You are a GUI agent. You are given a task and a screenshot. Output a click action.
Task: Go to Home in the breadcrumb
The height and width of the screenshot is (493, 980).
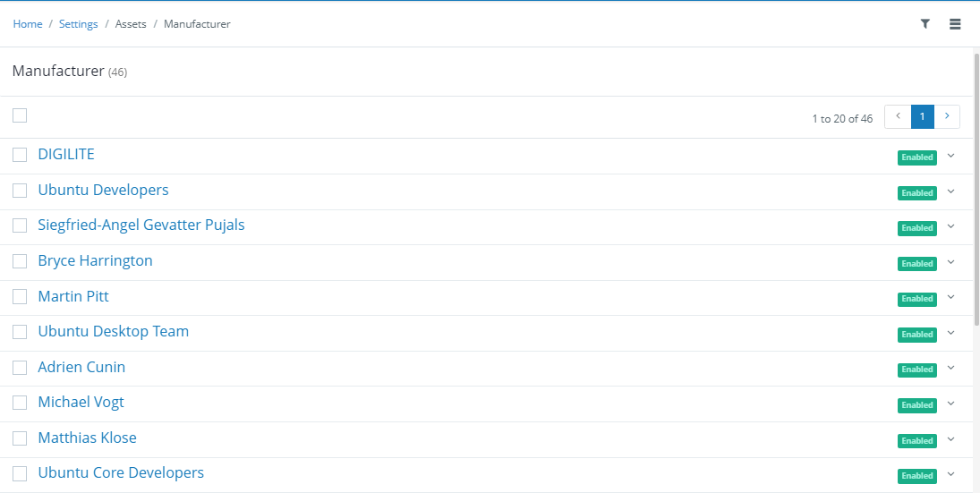[x=28, y=24]
